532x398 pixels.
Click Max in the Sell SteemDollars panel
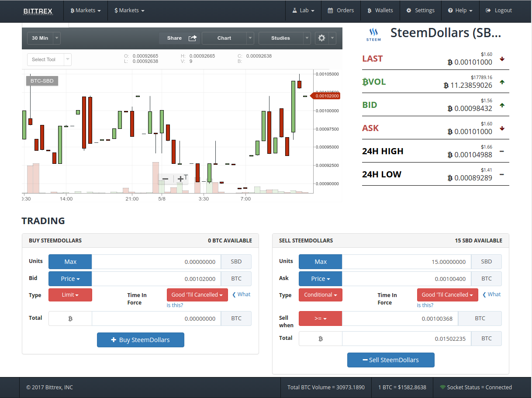[x=321, y=262]
